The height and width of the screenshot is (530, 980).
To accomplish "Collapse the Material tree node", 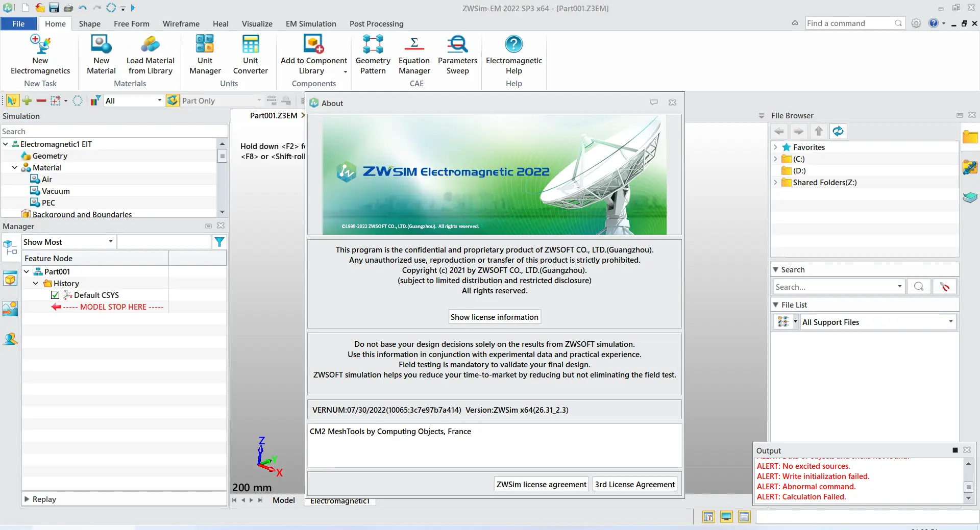I will [15, 167].
